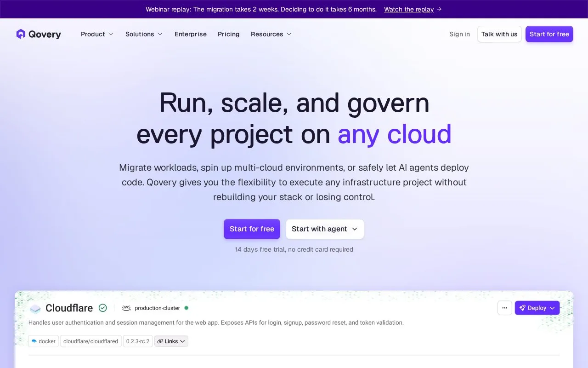
Task: Click the green status dot after production-cluster
Action: point(186,308)
